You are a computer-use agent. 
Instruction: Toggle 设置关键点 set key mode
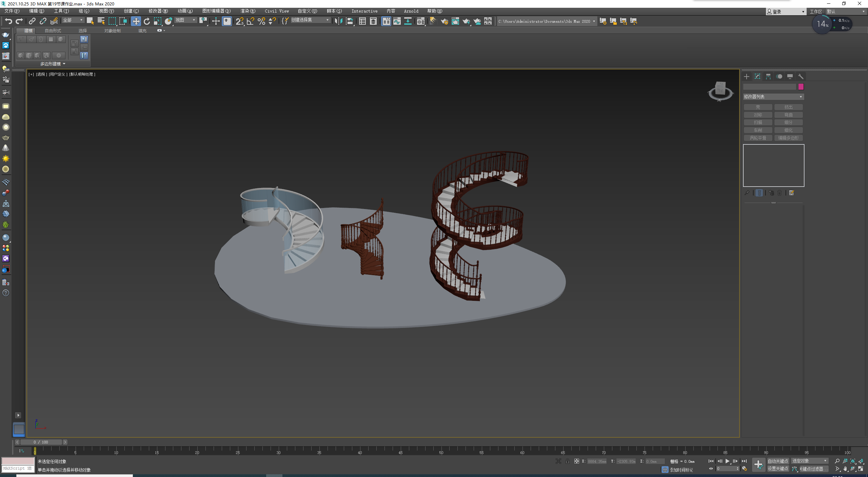pos(778,469)
